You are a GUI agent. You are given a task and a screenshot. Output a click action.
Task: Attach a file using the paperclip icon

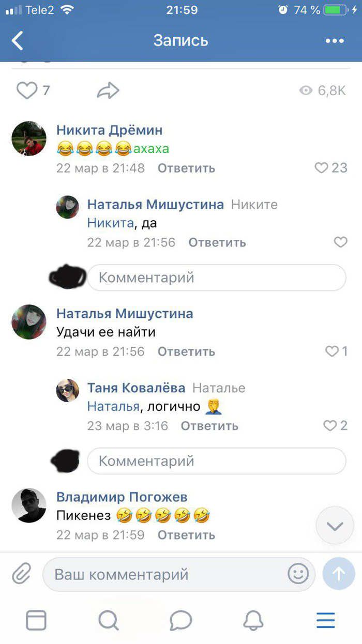(22, 574)
